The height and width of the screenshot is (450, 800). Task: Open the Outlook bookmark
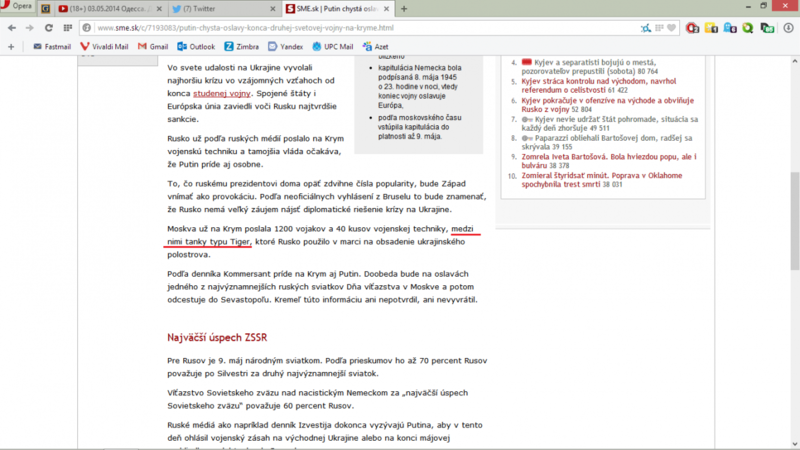tap(196, 46)
